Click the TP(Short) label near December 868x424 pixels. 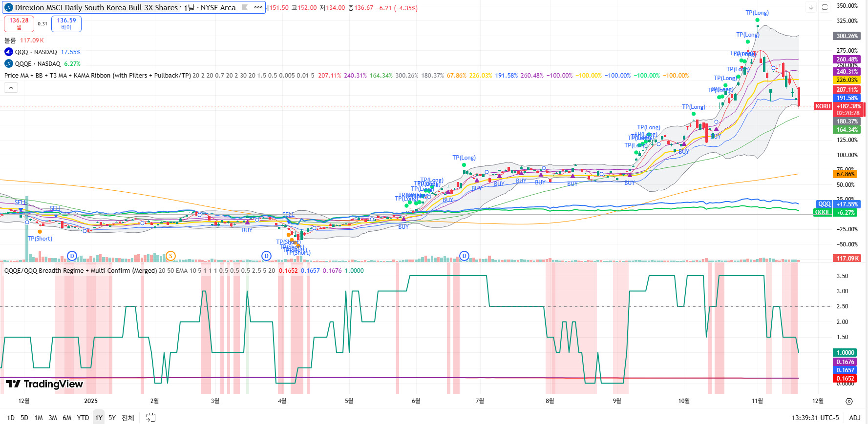40,239
